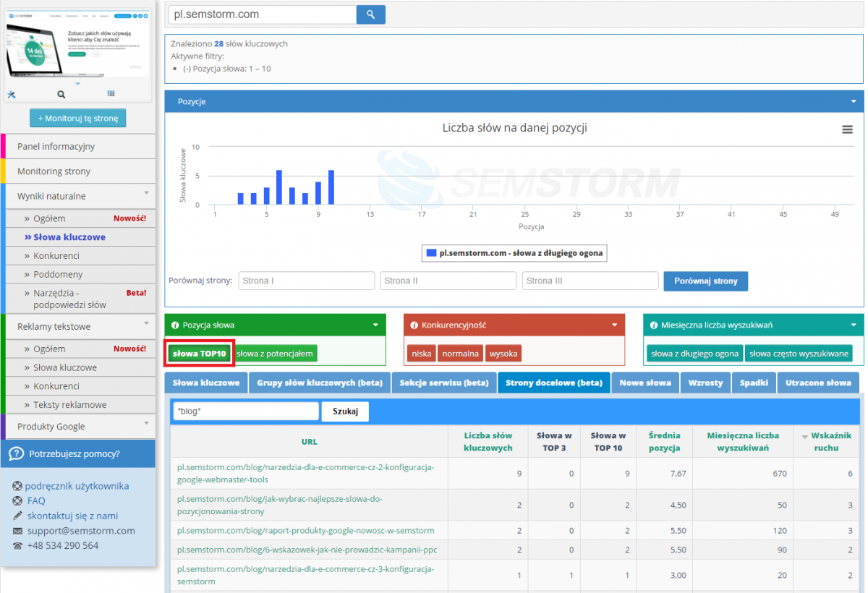Open the chart hamburger menu icon
The height and width of the screenshot is (593, 868).
847,129
